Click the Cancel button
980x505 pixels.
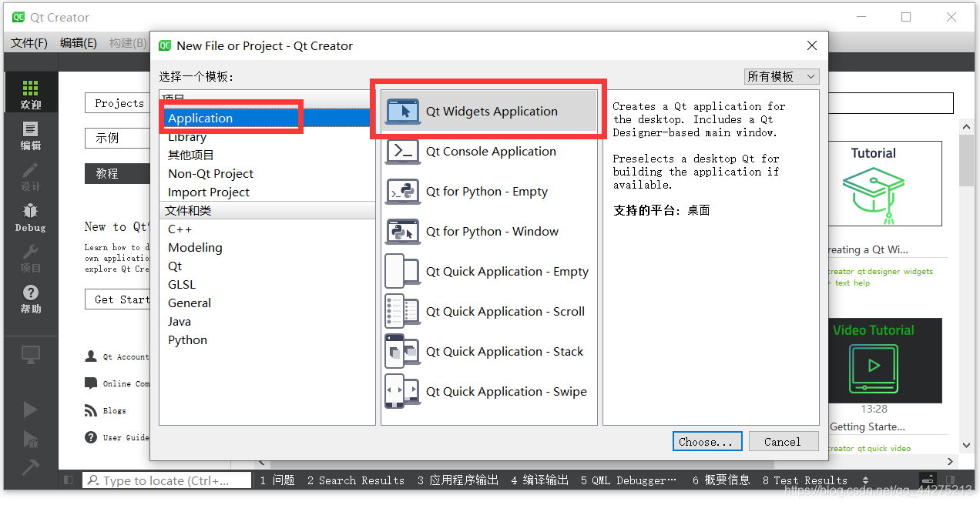pos(782,442)
